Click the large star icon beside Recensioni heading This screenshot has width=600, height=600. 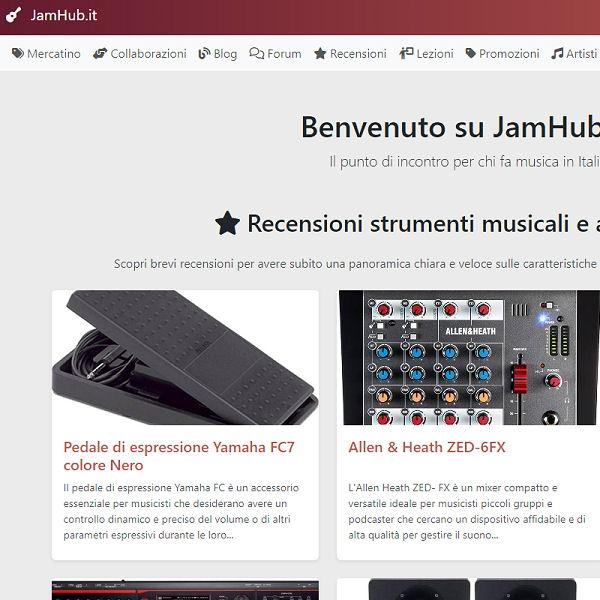pyautogui.click(x=227, y=223)
